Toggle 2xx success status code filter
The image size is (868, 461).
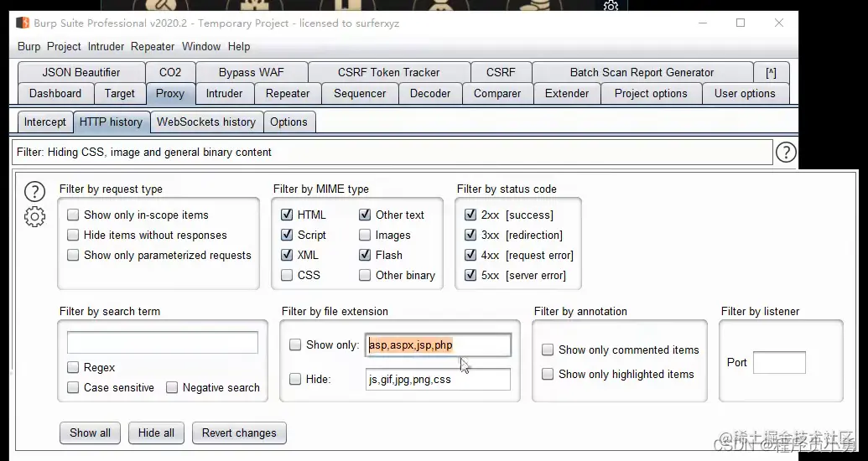click(x=470, y=215)
